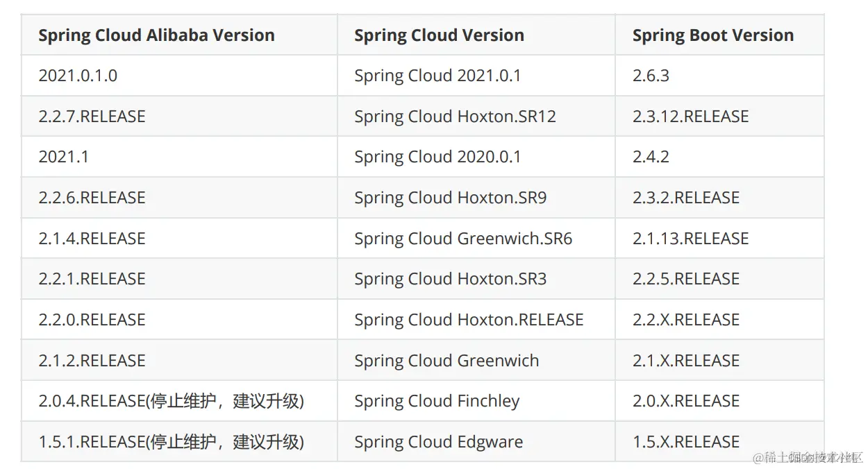Select the Spring Cloud Hoxton.SR12 cell
The image size is (868, 469).
pos(476,116)
